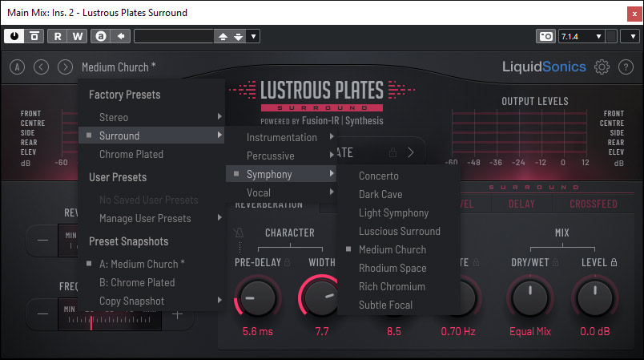Go to previous preset arrow
This screenshot has width=644, height=360.
41,67
